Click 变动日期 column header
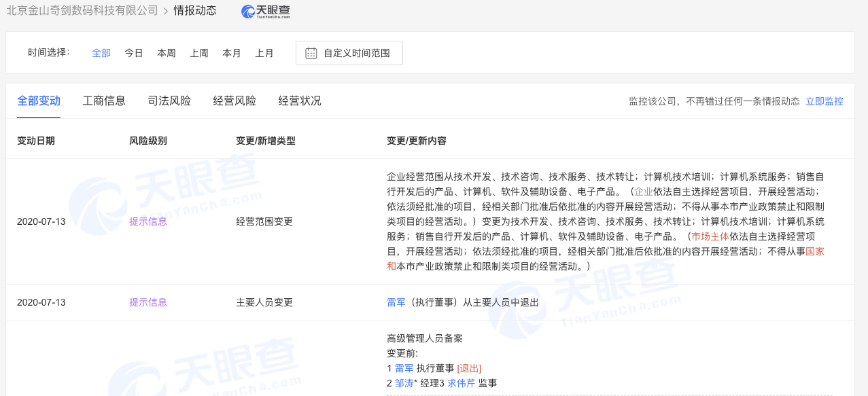 (x=36, y=141)
